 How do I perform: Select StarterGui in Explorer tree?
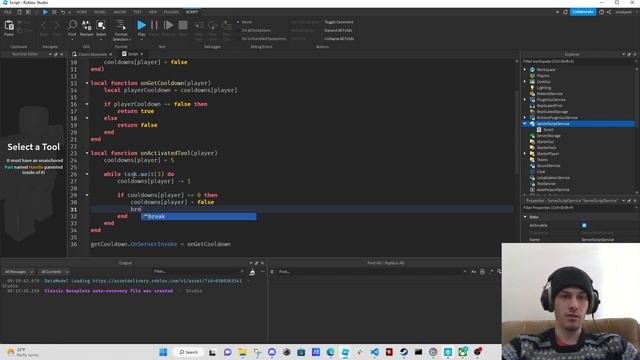pyautogui.click(x=545, y=142)
